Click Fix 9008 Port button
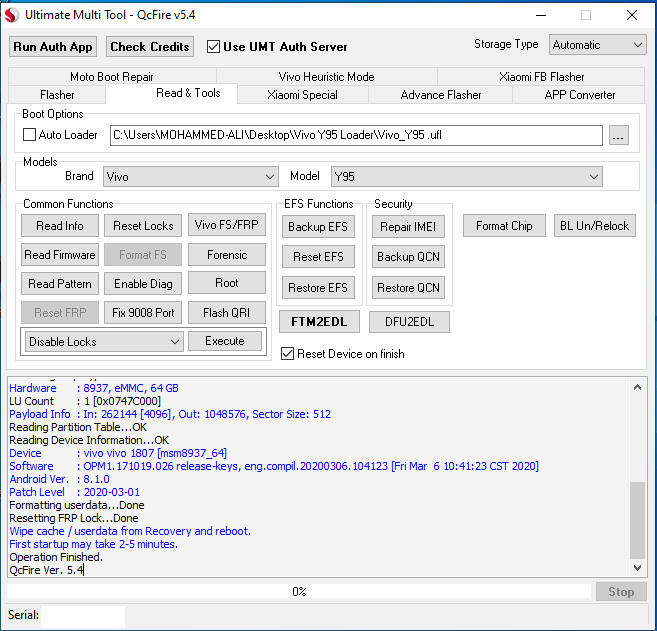The width and height of the screenshot is (657, 631). coord(143,313)
